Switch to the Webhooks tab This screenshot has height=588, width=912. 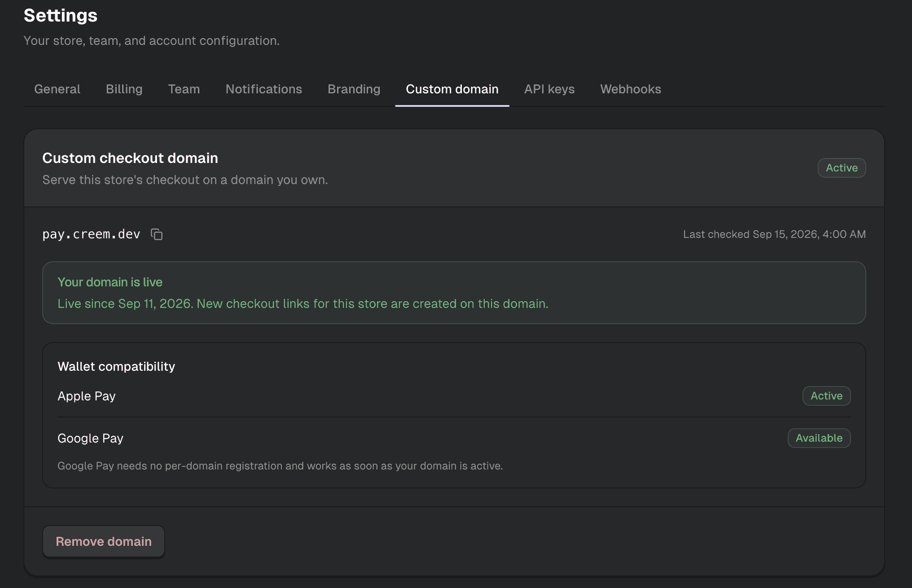(631, 89)
